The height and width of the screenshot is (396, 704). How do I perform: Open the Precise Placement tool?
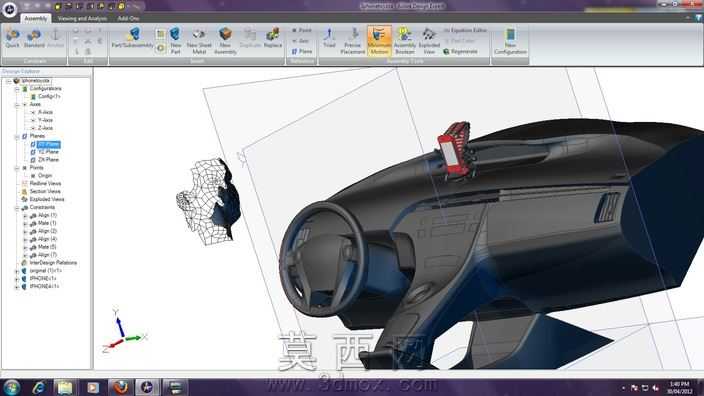[353, 40]
